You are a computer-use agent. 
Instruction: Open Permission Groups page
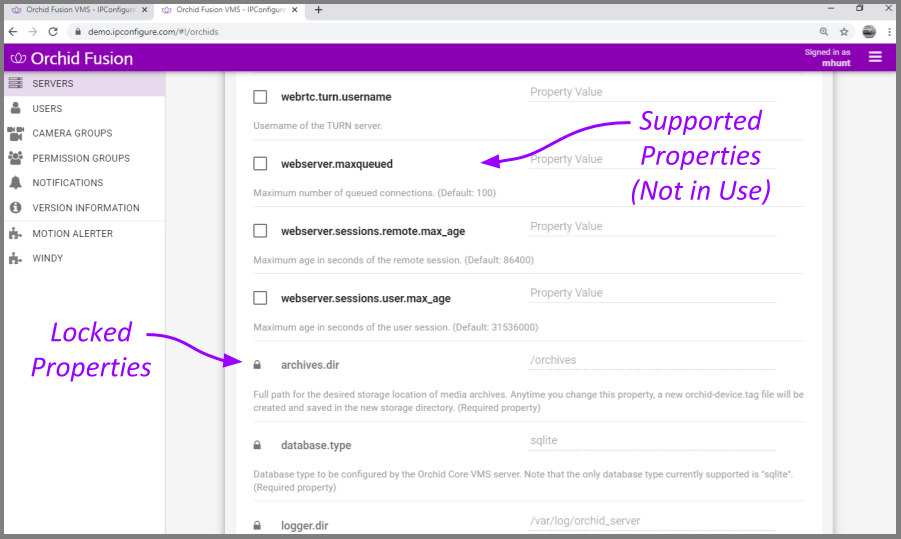click(84, 158)
